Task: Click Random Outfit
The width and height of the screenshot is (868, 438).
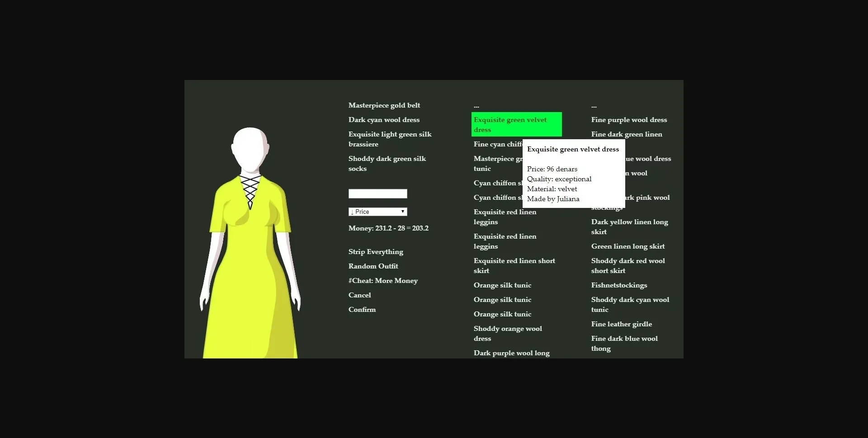Action: coord(373,266)
